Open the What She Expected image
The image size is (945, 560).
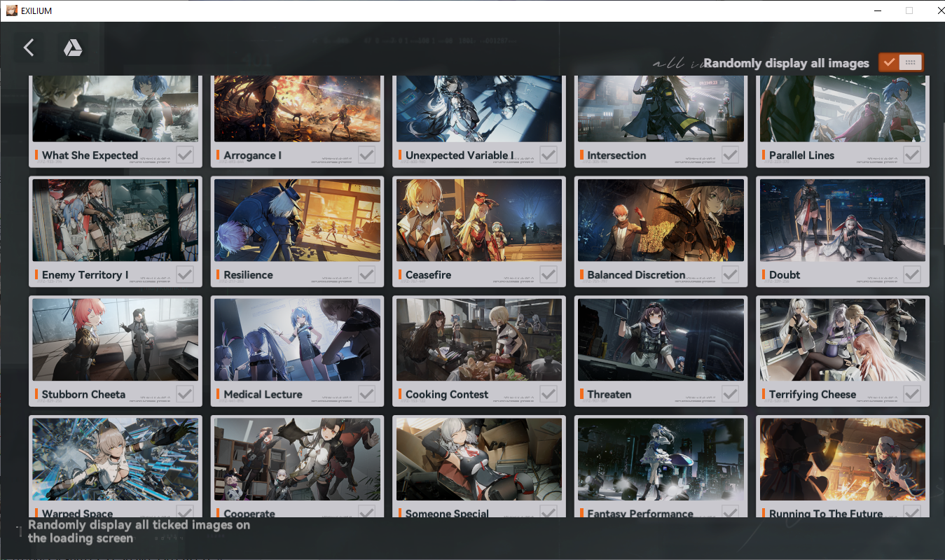pos(116,109)
